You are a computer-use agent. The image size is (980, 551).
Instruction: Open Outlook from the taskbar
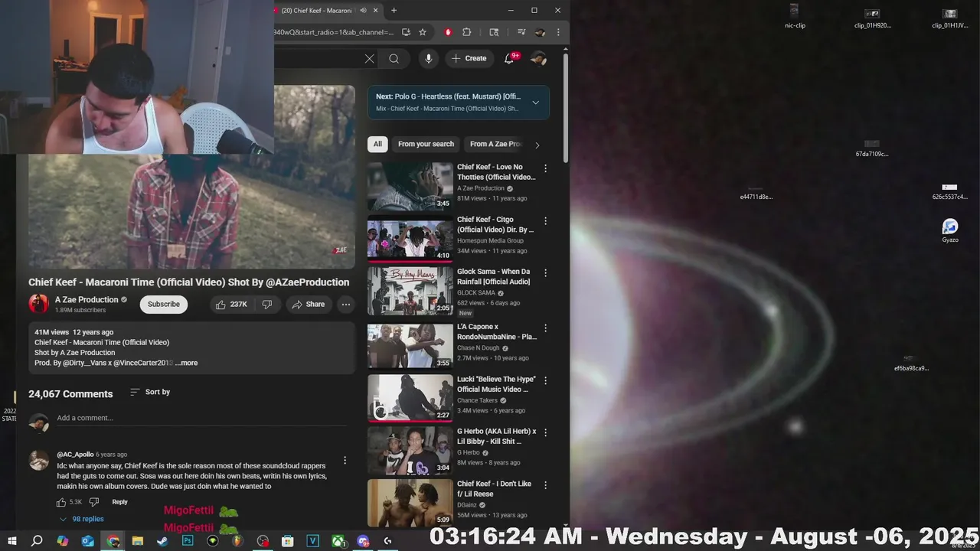(87, 541)
